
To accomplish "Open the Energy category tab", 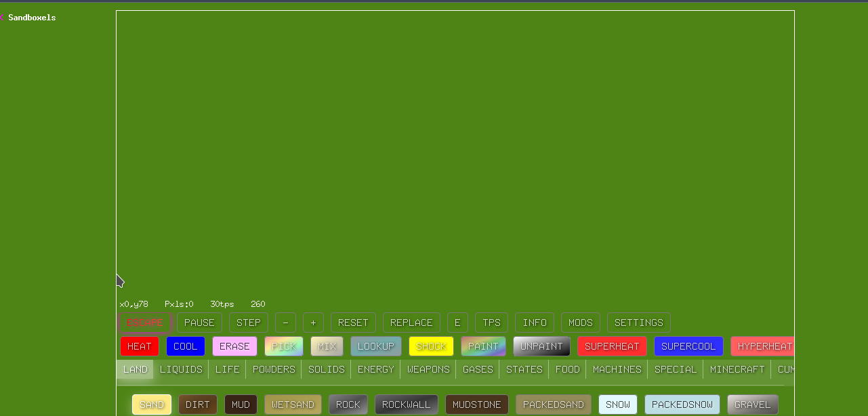I will click(x=375, y=369).
